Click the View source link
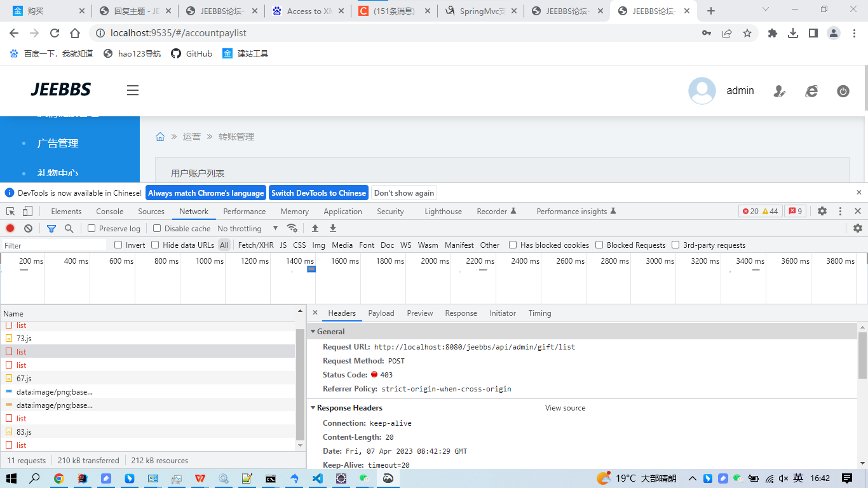Screen dimensions: 868x488 click(565, 408)
